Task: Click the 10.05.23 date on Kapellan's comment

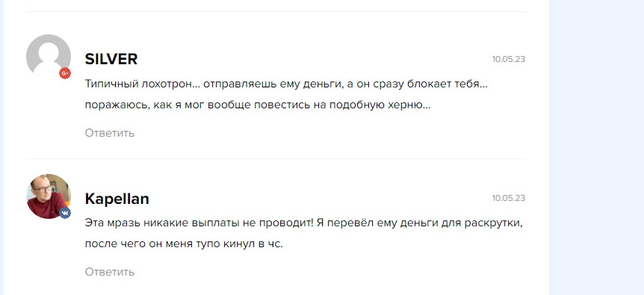Action: point(509,198)
